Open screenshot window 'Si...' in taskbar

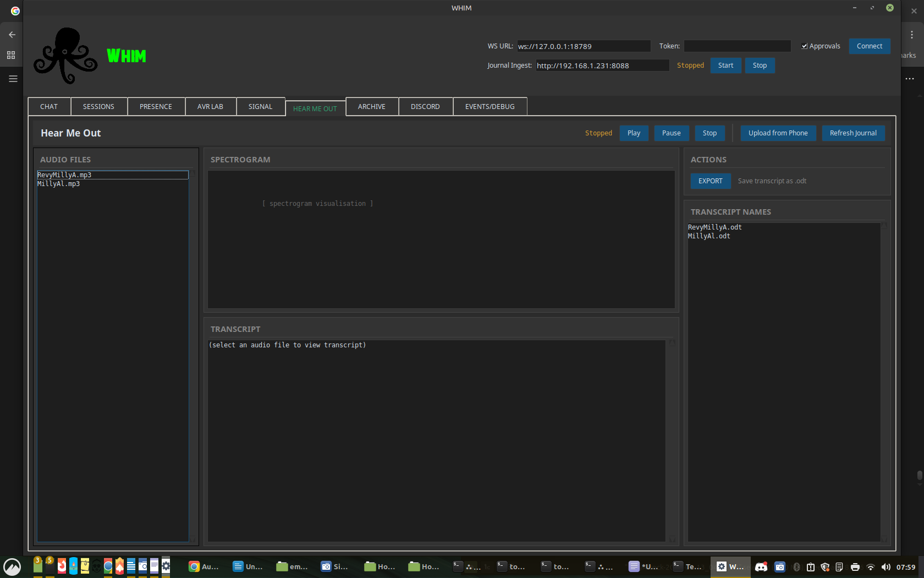pos(335,566)
